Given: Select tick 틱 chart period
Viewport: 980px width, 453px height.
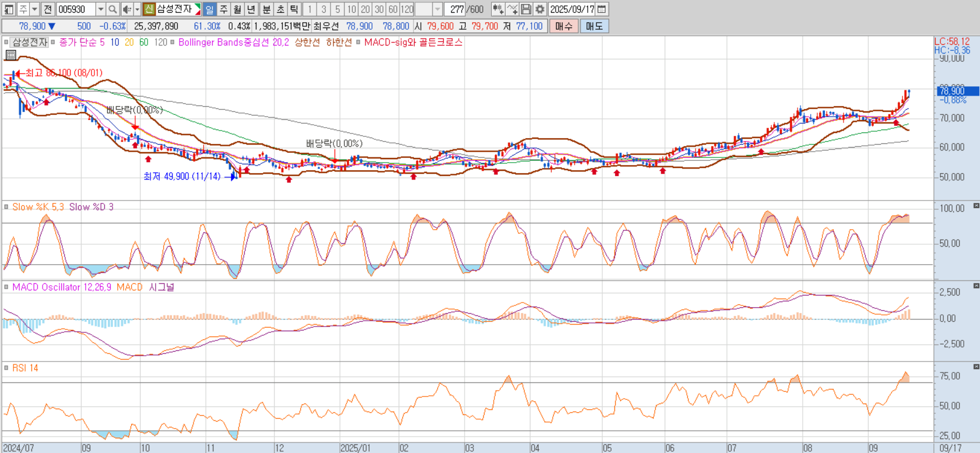Looking at the screenshot, I should coord(294,9).
